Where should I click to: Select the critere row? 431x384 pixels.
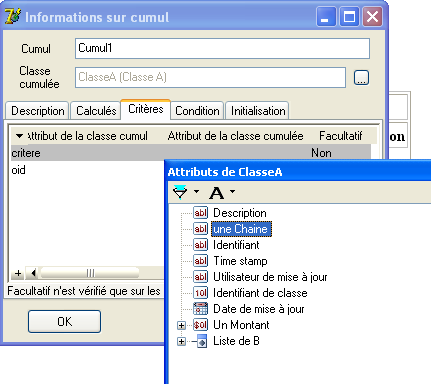(x=191, y=153)
